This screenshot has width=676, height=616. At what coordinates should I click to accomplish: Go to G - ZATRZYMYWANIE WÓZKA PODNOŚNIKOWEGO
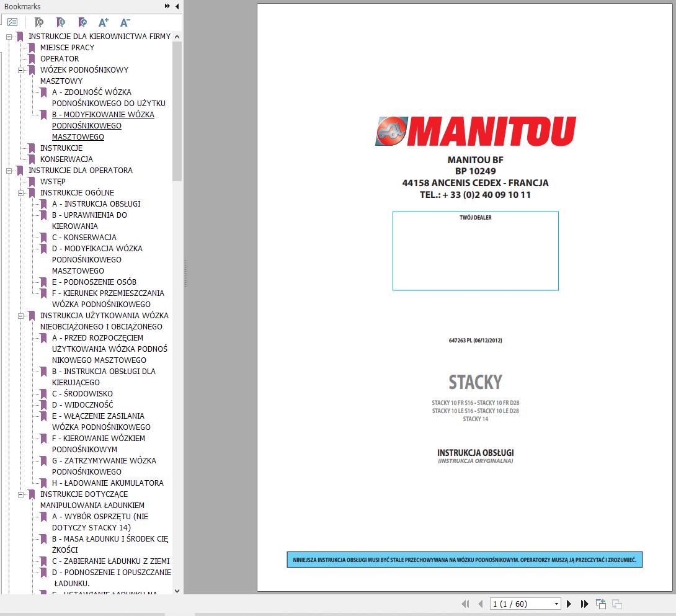pyautogui.click(x=104, y=466)
